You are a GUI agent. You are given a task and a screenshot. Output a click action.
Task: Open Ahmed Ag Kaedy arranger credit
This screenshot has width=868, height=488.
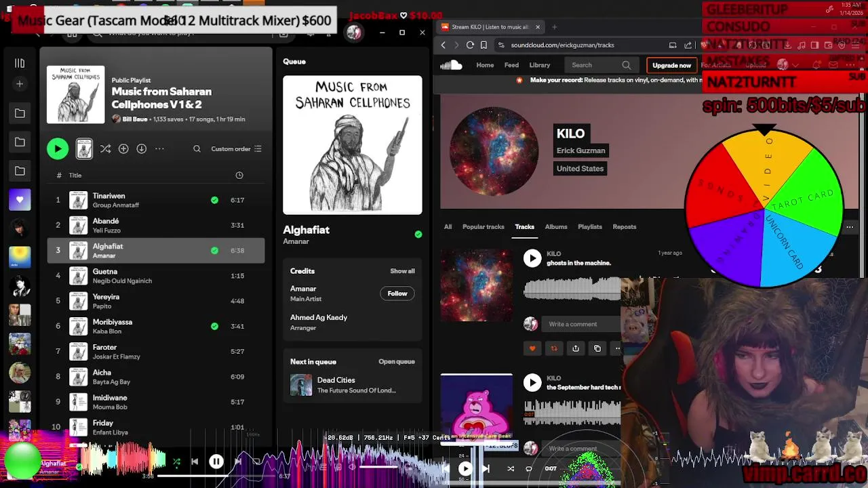coord(319,317)
